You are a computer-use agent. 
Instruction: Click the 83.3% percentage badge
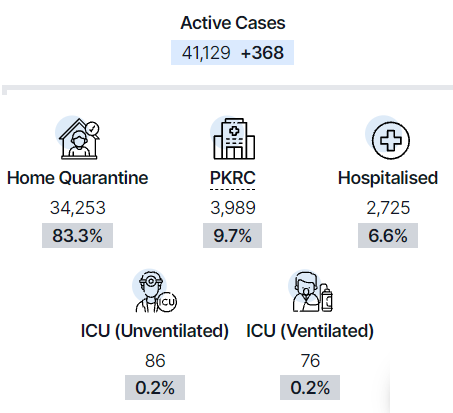click(77, 236)
